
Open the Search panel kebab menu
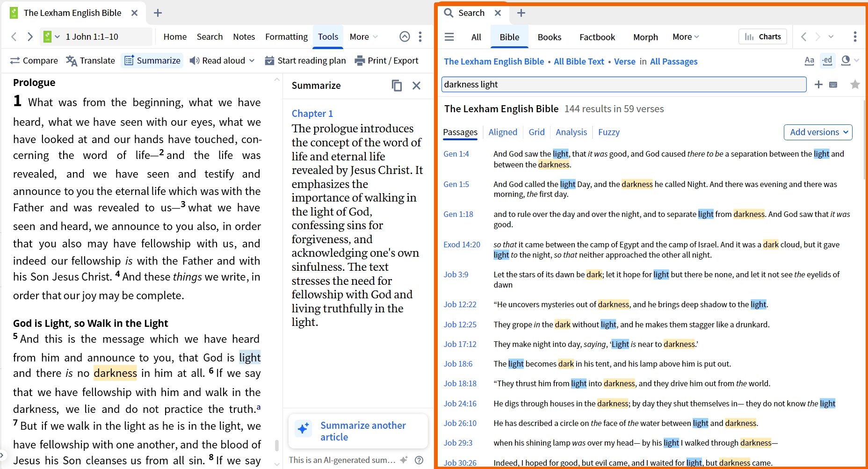[855, 36]
